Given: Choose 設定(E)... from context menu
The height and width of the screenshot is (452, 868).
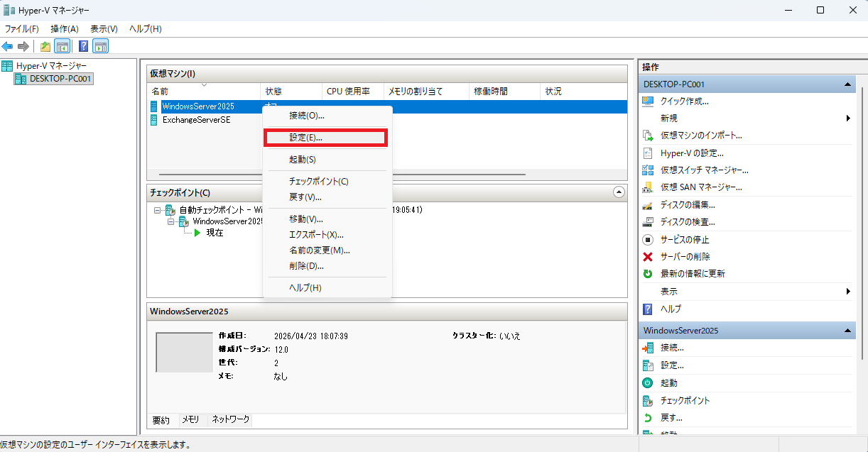Looking at the screenshot, I should [326, 138].
